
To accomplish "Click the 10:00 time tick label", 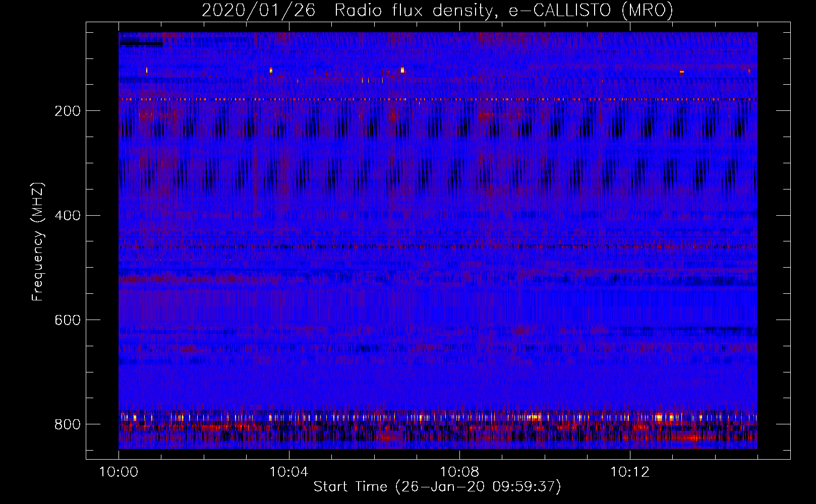I will pyautogui.click(x=119, y=472).
